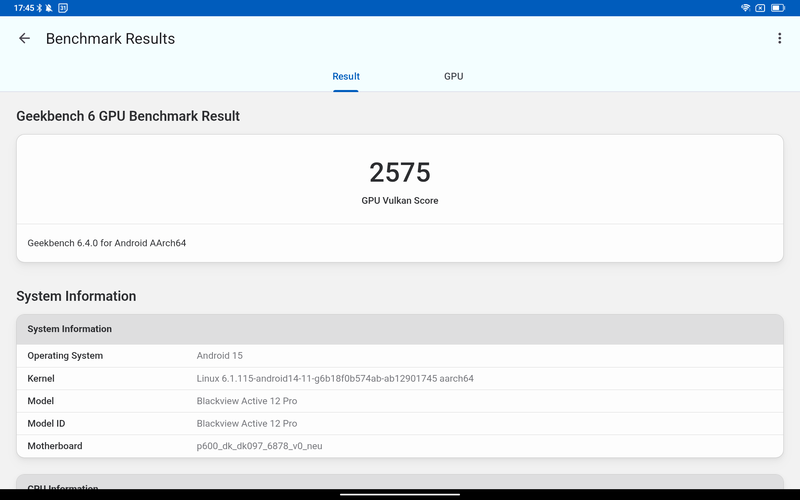Tap the 17:45 clock in status bar
The image size is (800, 500).
(x=24, y=8)
